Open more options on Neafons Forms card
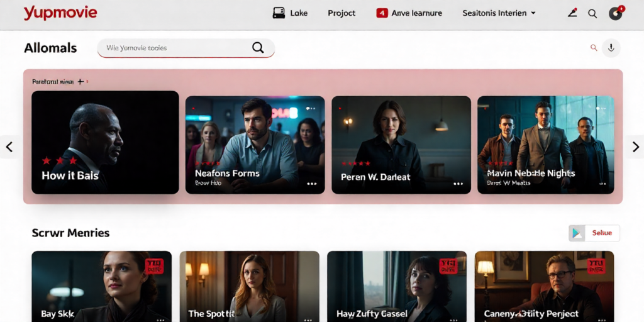Screen dimensions: 644x322 [x=312, y=184]
